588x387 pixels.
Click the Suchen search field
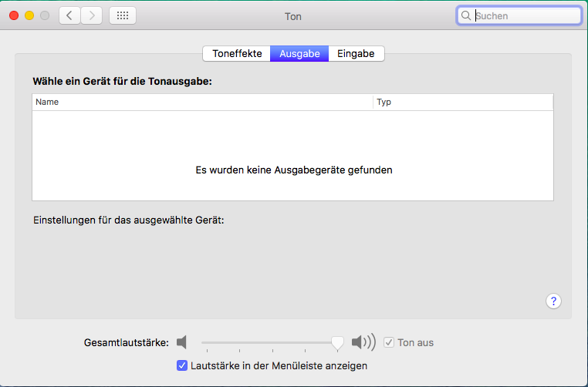point(525,15)
